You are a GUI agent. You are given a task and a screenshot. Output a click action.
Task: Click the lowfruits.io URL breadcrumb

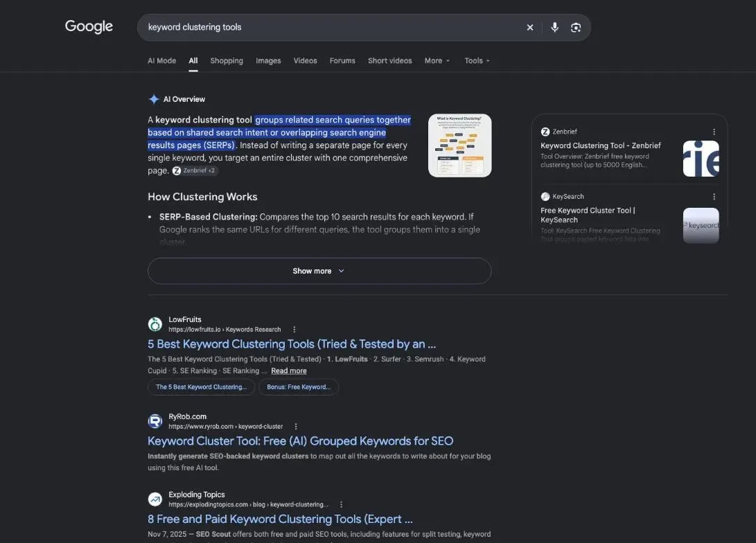(225, 330)
